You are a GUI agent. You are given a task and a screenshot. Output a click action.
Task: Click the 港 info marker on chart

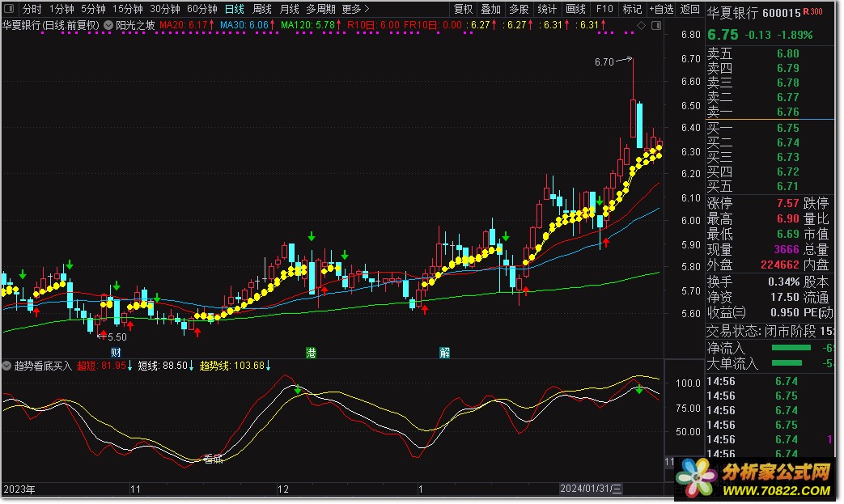[311, 353]
